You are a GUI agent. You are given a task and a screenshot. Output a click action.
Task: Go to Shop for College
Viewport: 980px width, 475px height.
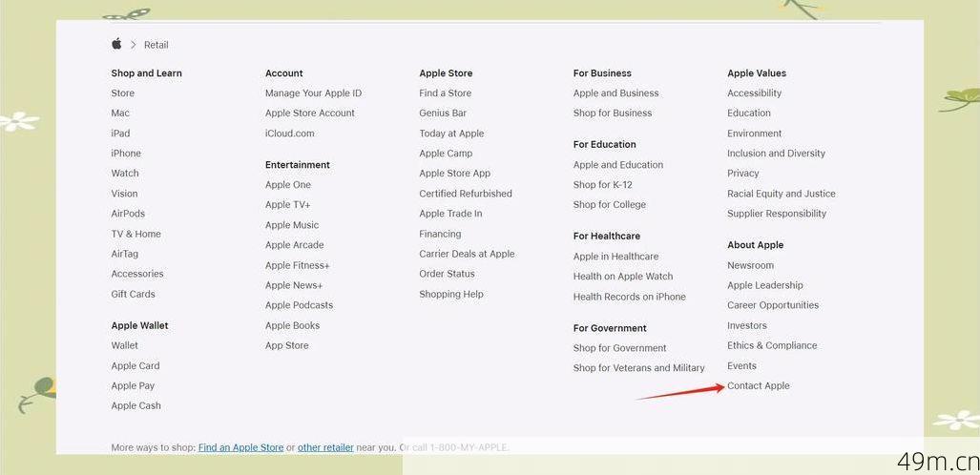coord(610,204)
